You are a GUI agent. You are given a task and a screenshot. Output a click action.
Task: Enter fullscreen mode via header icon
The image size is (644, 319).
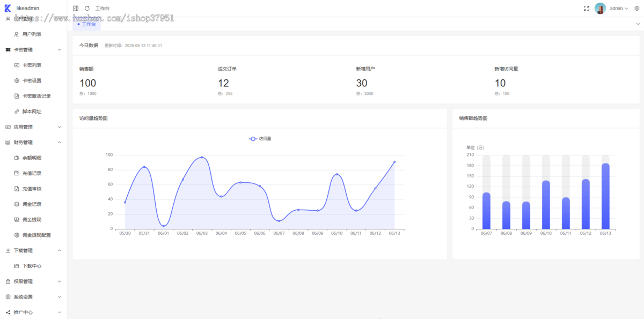587,9
